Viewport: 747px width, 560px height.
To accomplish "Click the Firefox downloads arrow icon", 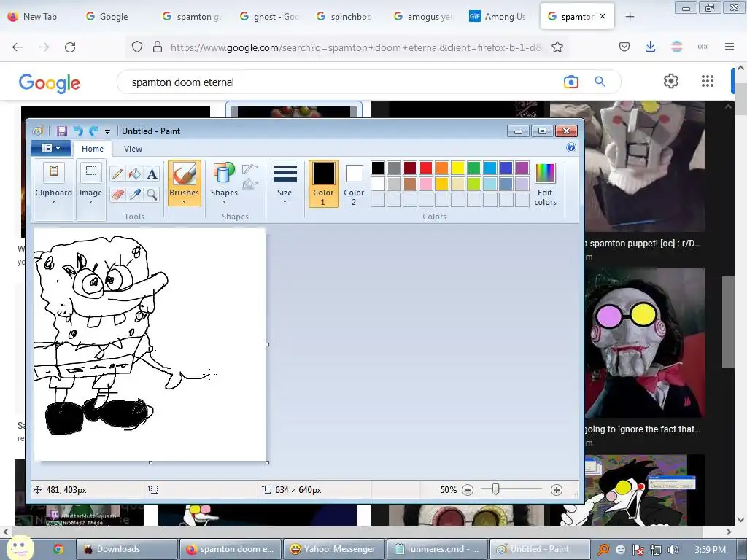I will (650, 47).
